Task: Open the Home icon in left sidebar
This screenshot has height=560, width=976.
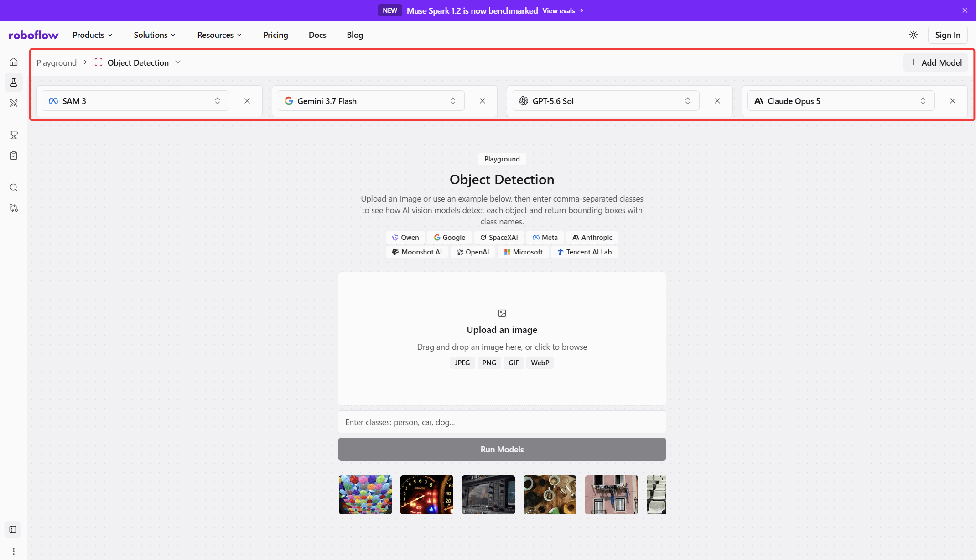Action: click(x=14, y=62)
